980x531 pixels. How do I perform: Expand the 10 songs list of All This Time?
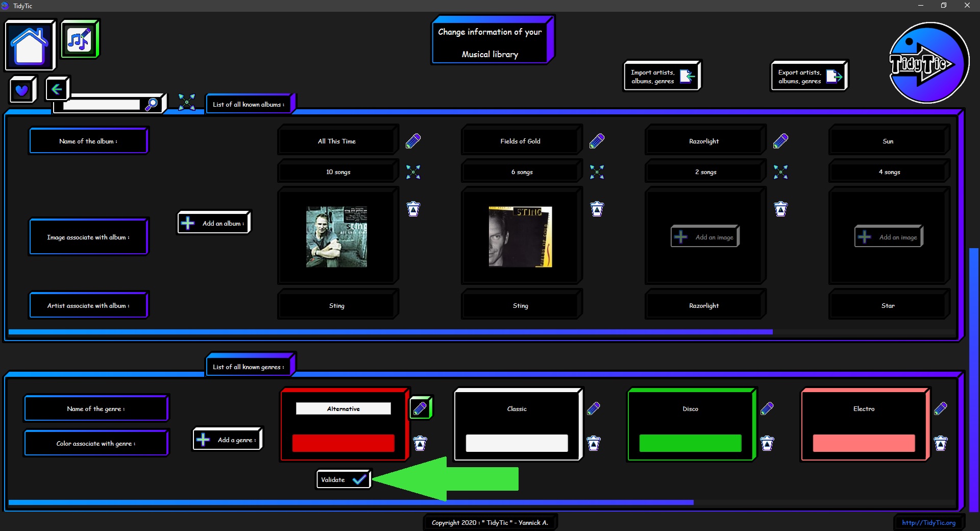pyautogui.click(x=413, y=172)
